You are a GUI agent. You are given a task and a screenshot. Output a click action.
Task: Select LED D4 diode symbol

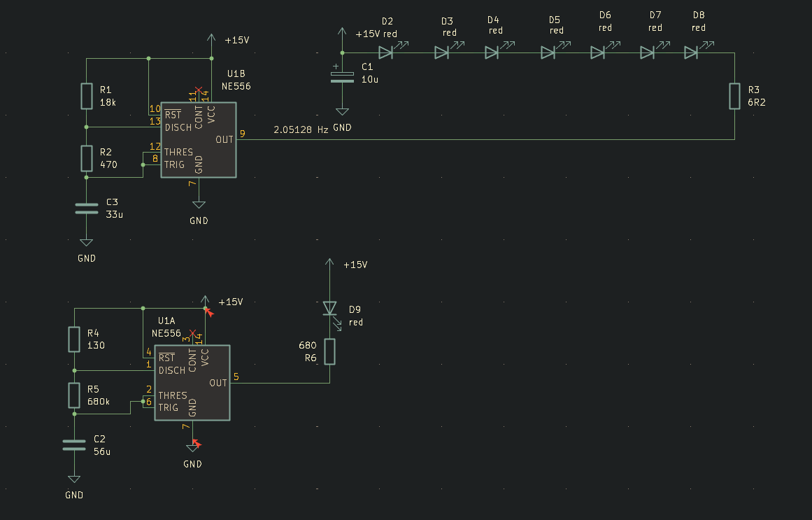pos(492,52)
